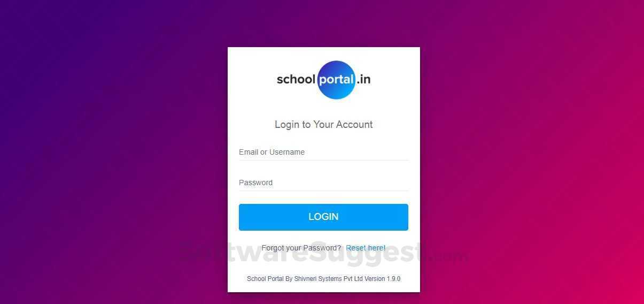
Task: Click the underline beneath the Password label
Action: pos(324,191)
